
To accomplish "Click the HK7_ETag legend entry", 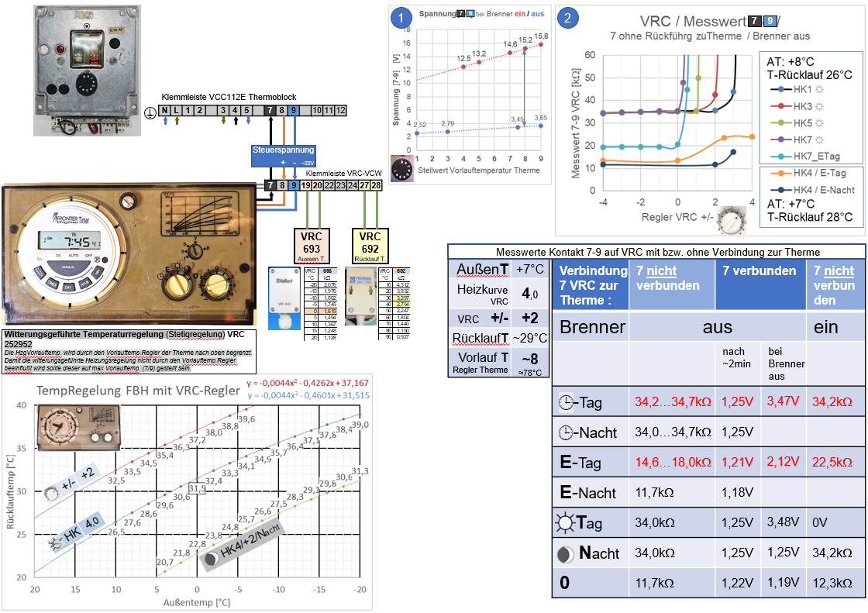I will tap(805, 157).
